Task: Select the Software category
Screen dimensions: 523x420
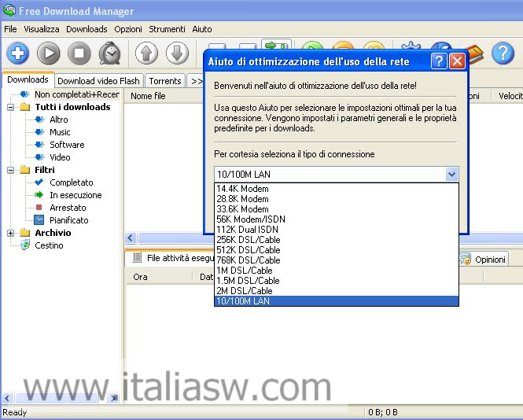Action: click(67, 145)
